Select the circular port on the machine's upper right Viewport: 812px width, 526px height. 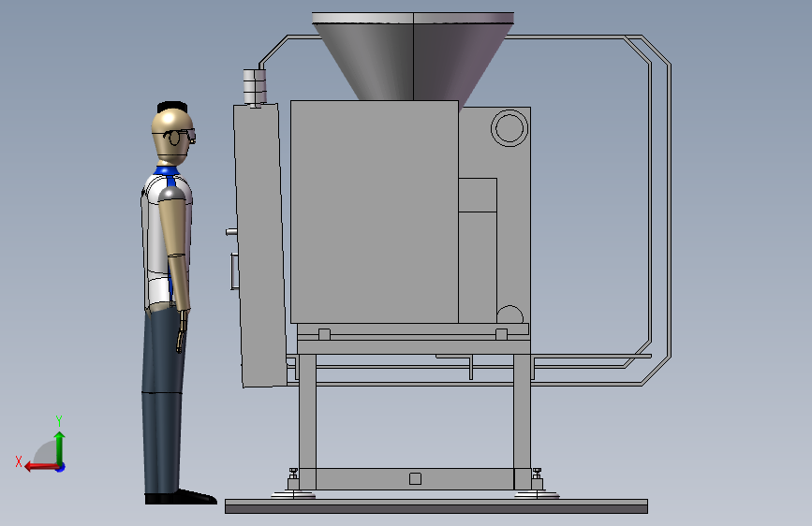click(509, 127)
